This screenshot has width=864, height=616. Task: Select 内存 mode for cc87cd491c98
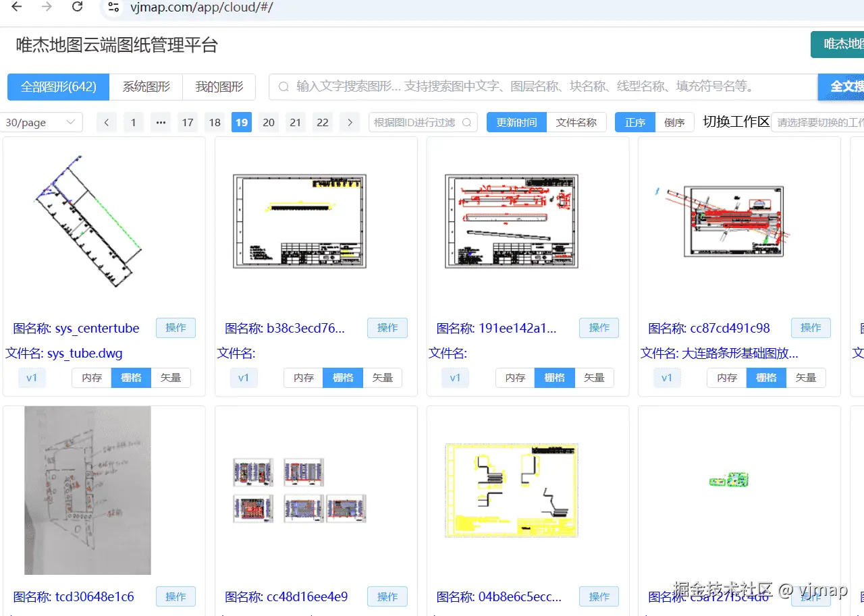click(x=727, y=378)
